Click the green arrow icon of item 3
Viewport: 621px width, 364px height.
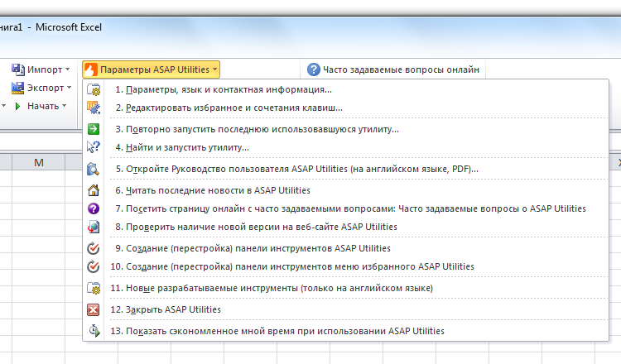94,129
